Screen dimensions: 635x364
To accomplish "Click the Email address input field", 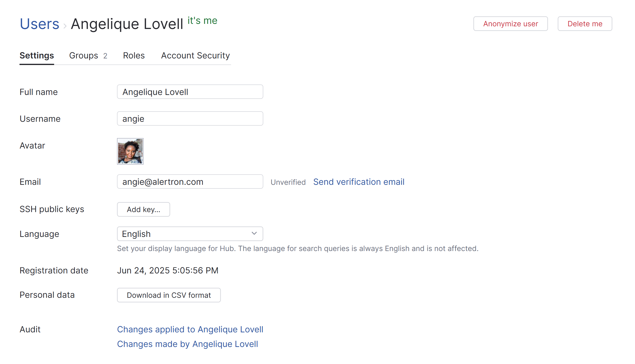I will 190,182.
